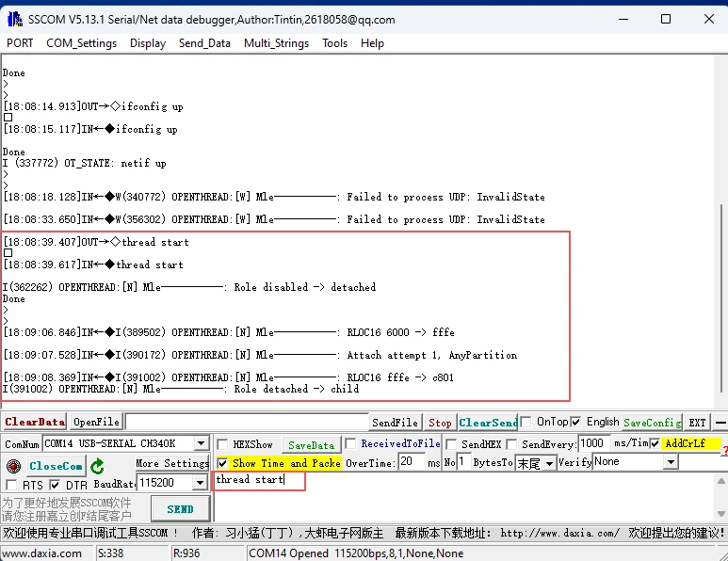The width and height of the screenshot is (728, 561).
Task: Open the Multi_Strings menu
Action: (x=277, y=43)
